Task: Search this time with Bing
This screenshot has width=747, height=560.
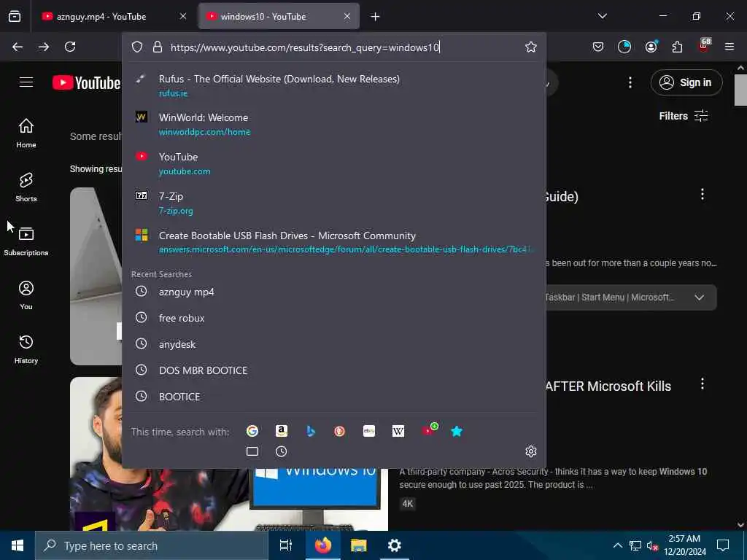Action: 311,432
